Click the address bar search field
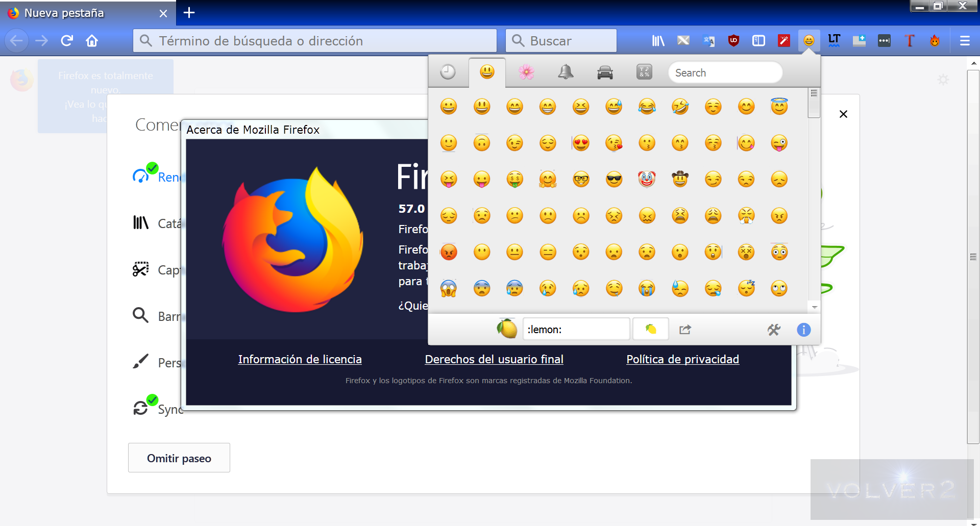 315,40
